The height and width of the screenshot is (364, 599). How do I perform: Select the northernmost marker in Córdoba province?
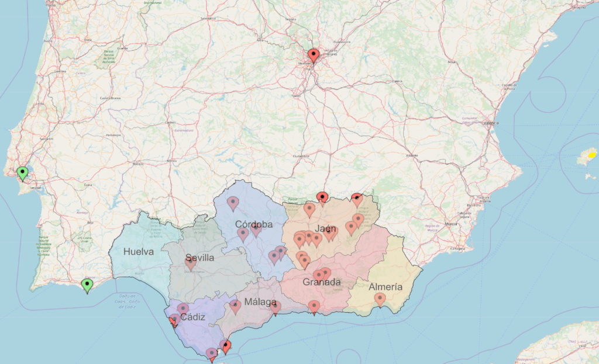point(233,203)
